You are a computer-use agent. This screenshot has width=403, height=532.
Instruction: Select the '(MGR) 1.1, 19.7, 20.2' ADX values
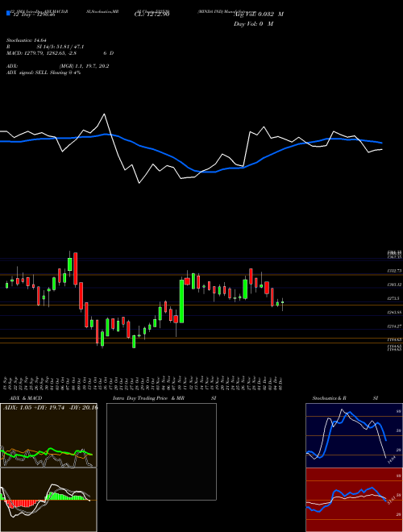[x=84, y=66]
